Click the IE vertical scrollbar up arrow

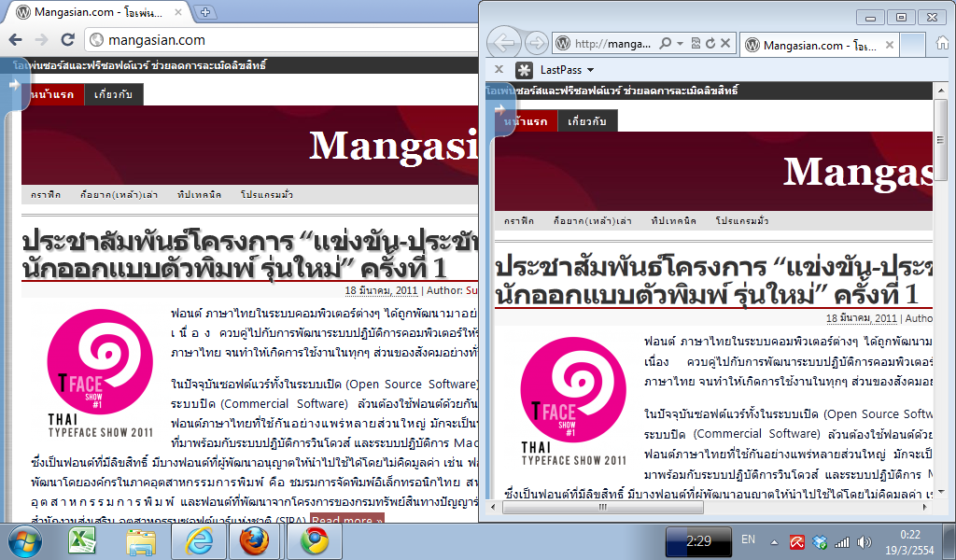941,91
